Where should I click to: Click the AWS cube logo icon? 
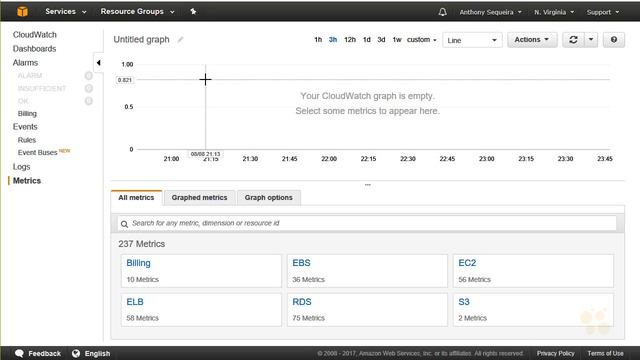point(22,11)
